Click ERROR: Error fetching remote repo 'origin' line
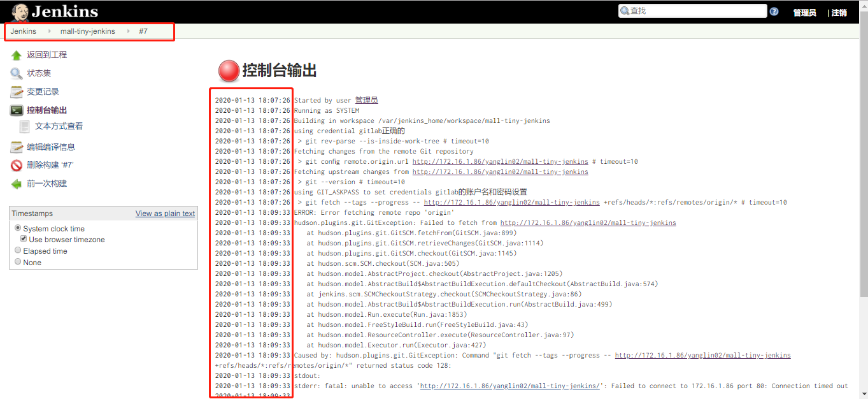This screenshot has height=399, width=868. [374, 212]
